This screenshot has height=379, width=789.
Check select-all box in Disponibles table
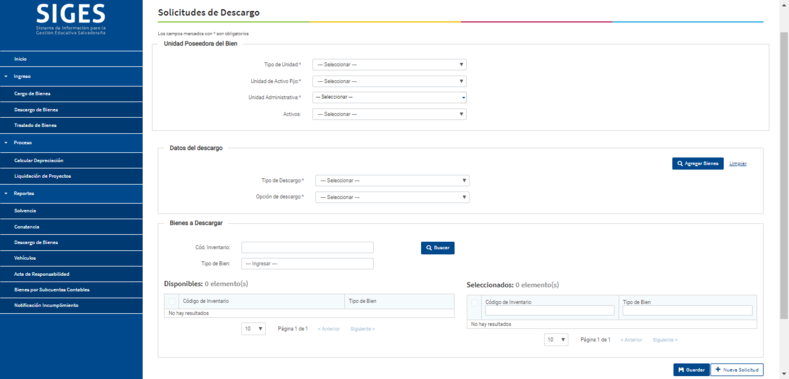pyautogui.click(x=172, y=301)
